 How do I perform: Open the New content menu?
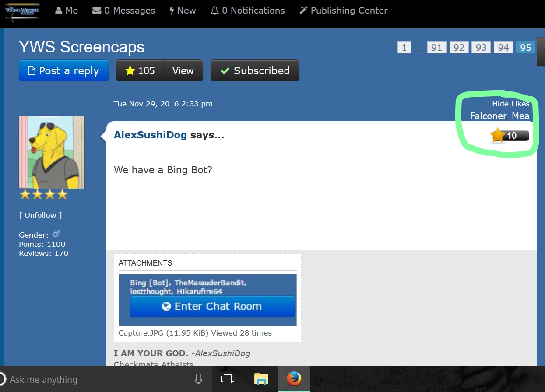pos(183,10)
